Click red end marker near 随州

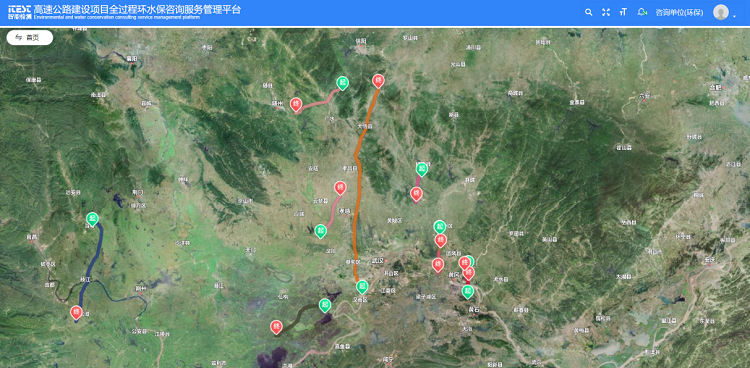pyautogui.click(x=296, y=104)
